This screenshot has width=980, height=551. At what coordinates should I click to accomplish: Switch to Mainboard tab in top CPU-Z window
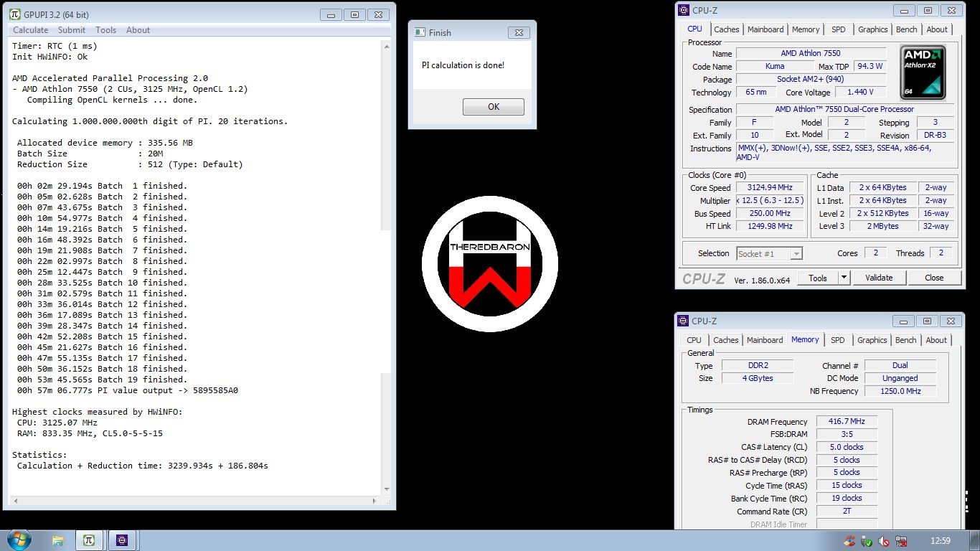pyautogui.click(x=765, y=29)
